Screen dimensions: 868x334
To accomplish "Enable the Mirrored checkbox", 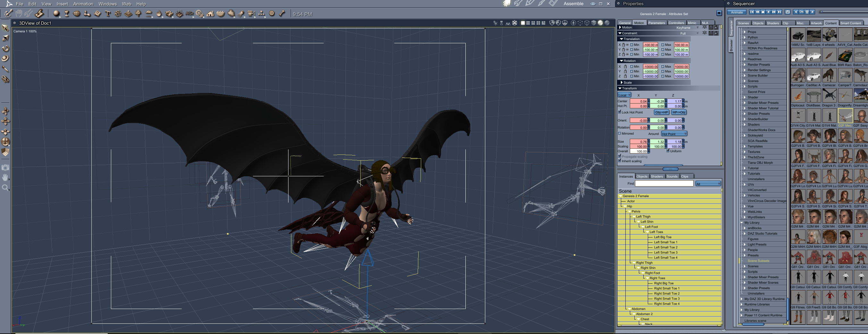I will pyautogui.click(x=619, y=133).
